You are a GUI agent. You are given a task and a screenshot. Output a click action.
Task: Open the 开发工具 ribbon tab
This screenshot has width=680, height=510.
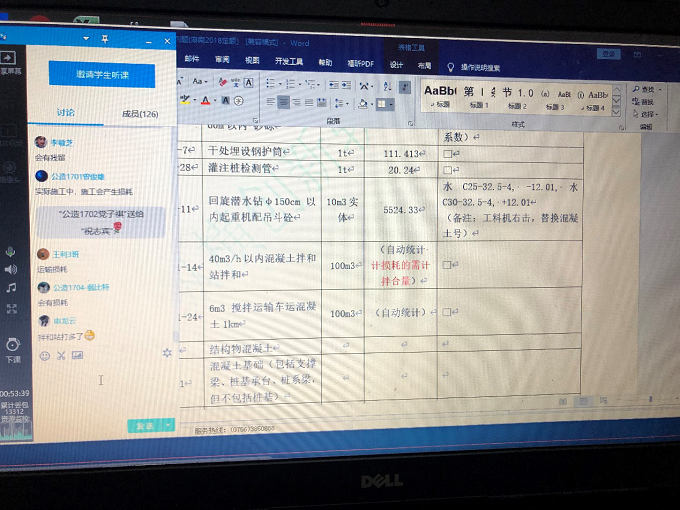click(x=289, y=62)
